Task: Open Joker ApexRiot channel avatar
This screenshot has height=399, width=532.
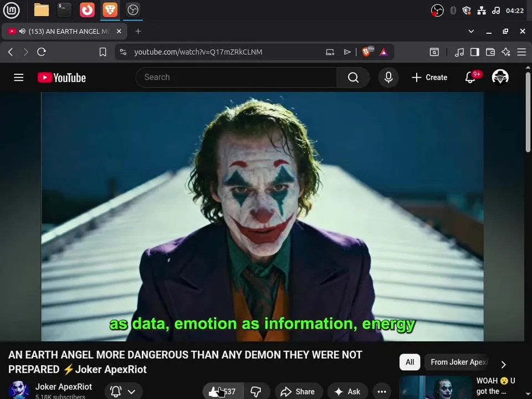Action: [19, 390]
